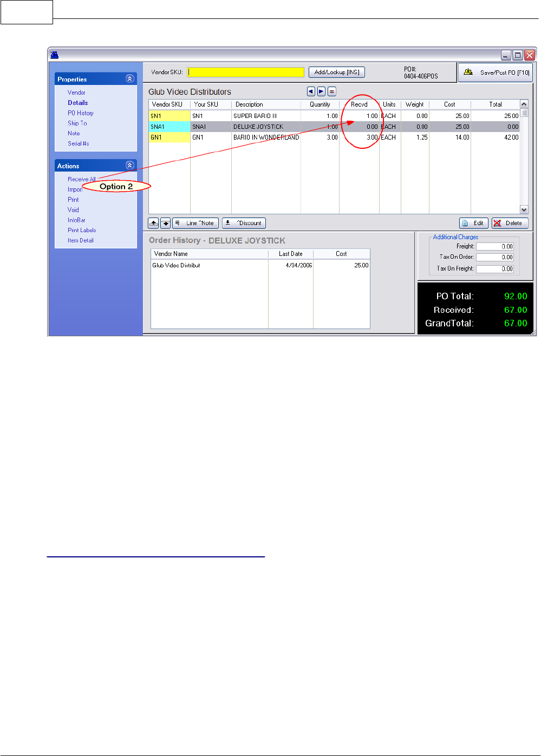Click the Tax On Freight field
The image size is (541, 756).
(x=495, y=268)
